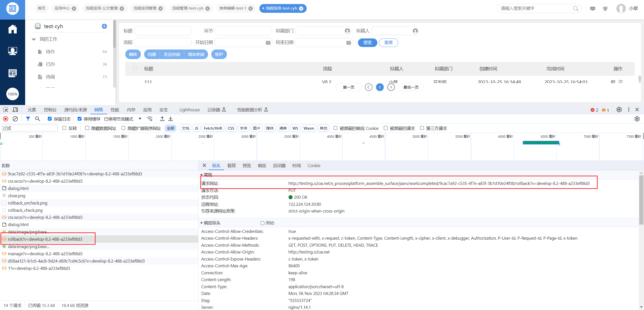This screenshot has height=310, width=644.
Task: Open the throttling mode dropdown arrow
Action: (140, 119)
